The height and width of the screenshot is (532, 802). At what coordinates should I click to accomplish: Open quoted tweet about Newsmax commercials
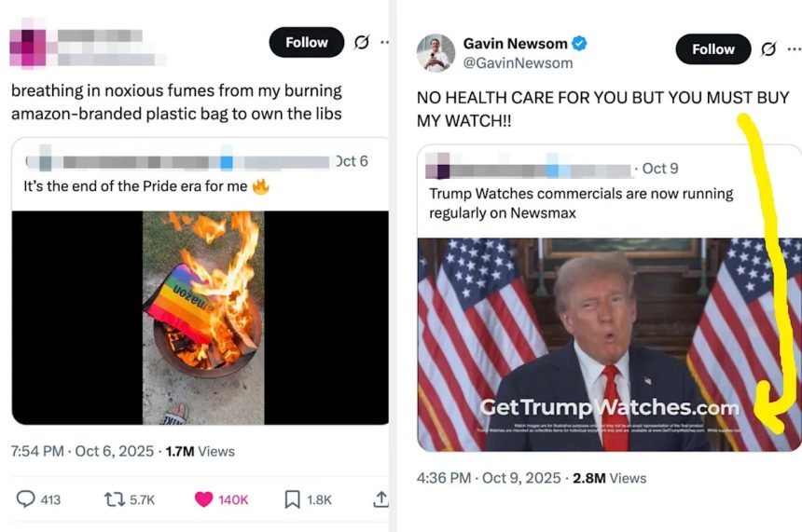609,191
